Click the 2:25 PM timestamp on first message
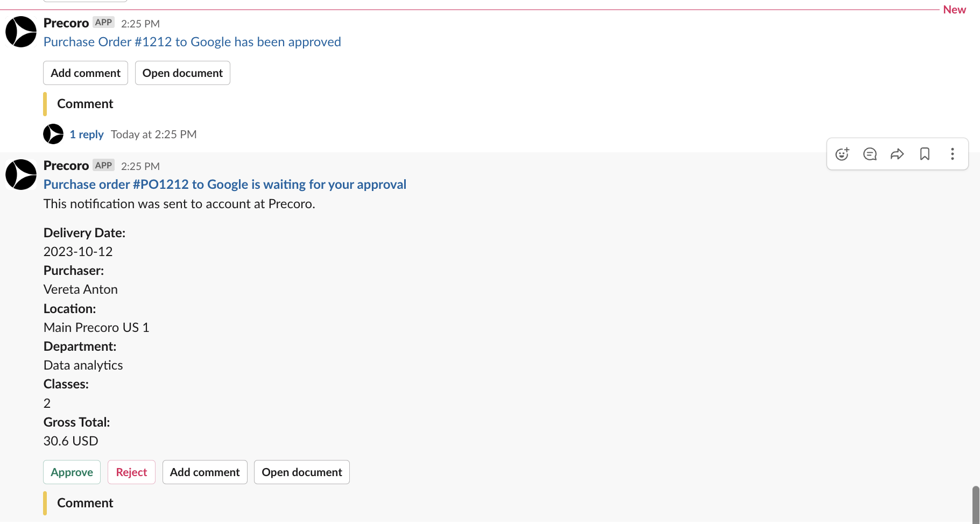 [x=140, y=24]
